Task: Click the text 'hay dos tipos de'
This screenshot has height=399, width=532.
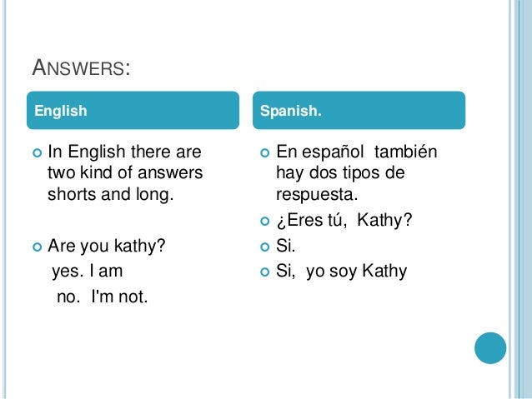Action: [340, 173]
